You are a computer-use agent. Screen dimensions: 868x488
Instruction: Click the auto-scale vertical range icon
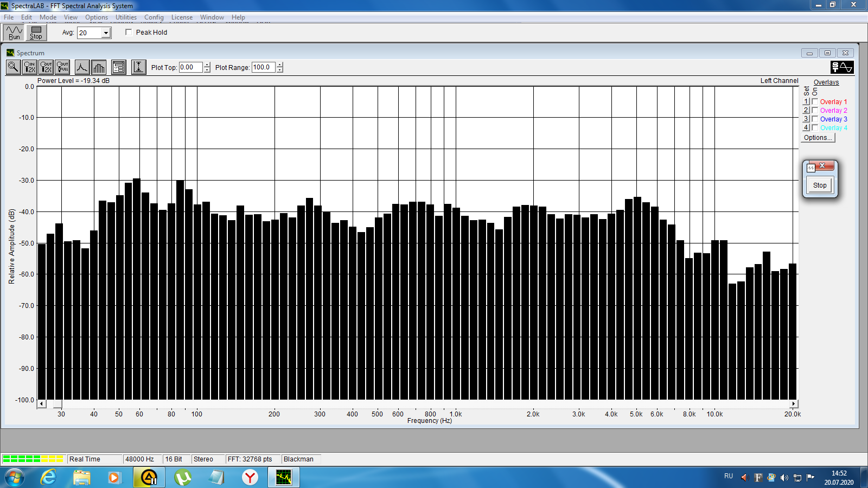pos(139,67)
